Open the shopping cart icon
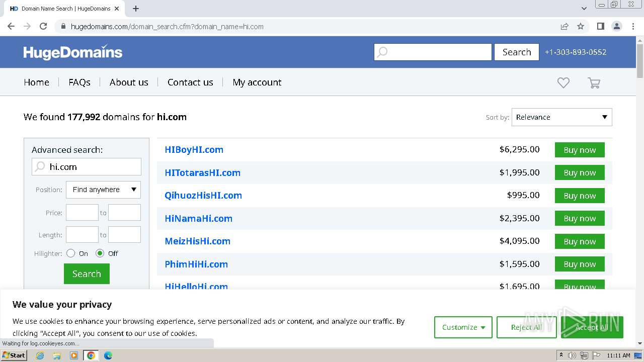The image size is (644, 362). tap(594, 83)
